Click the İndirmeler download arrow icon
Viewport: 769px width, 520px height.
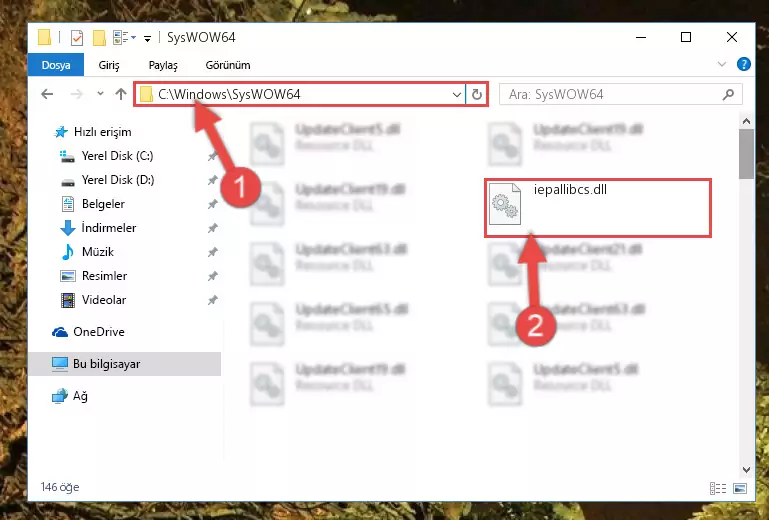pos(68,228)
